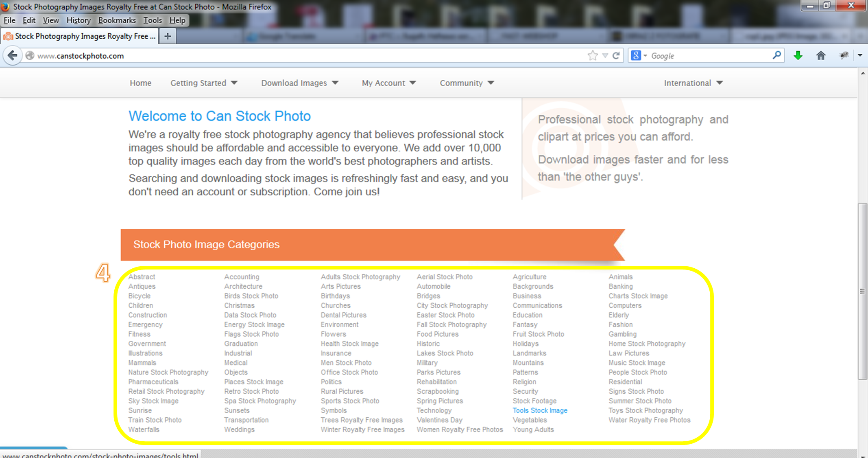Screen dimensions: 868x458
Task: Open the Water Royalty Free Photos link
Action: click(x=650, y=420)
